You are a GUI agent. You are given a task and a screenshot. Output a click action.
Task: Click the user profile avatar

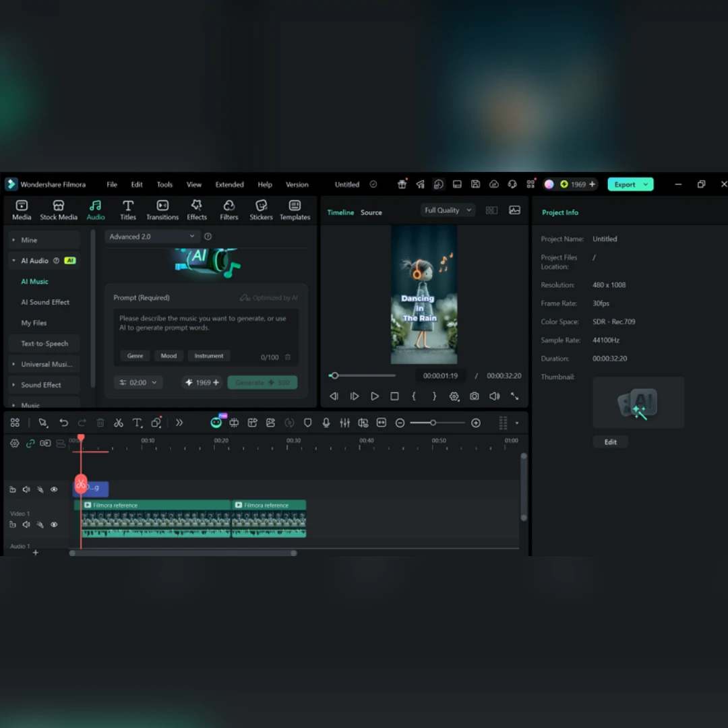[x=549, y=184]
